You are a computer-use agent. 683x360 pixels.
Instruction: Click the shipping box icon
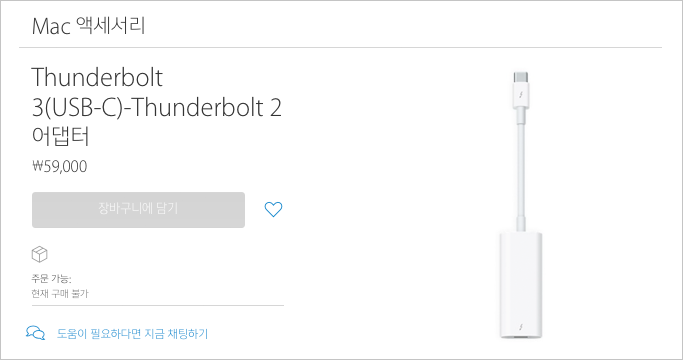pyautogui.click(x=40, y=255)
